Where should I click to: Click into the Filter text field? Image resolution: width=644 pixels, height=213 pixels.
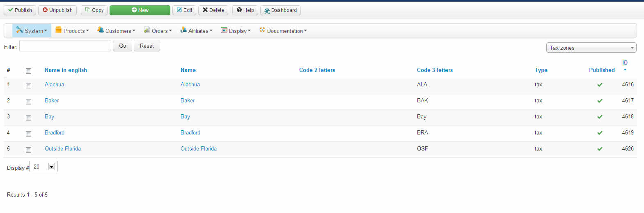65,46
